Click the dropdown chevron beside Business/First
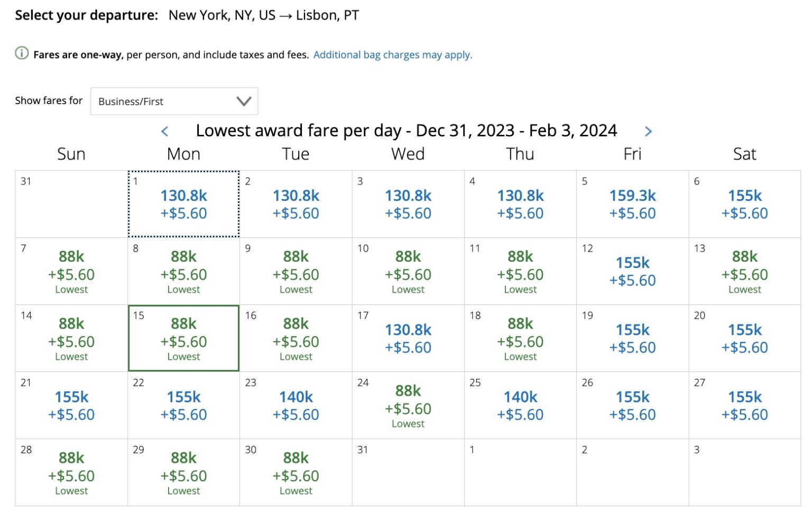This screenshot has width=812, height=512. pyautogui.click(x=243, y=101)
